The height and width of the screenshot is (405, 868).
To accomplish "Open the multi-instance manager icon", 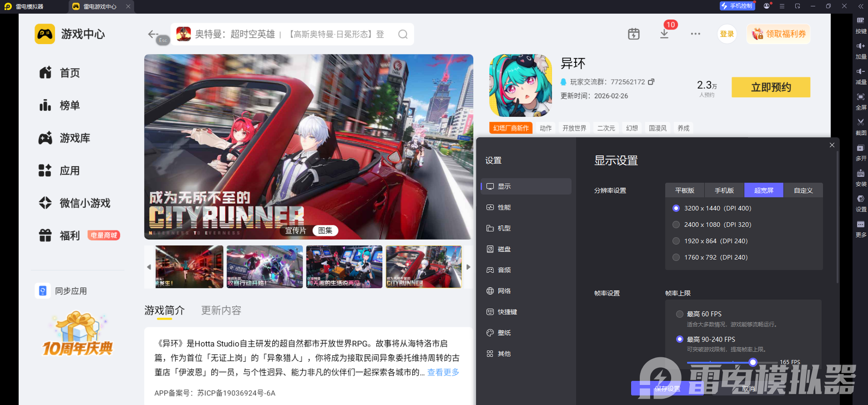I will click(860, 148).
